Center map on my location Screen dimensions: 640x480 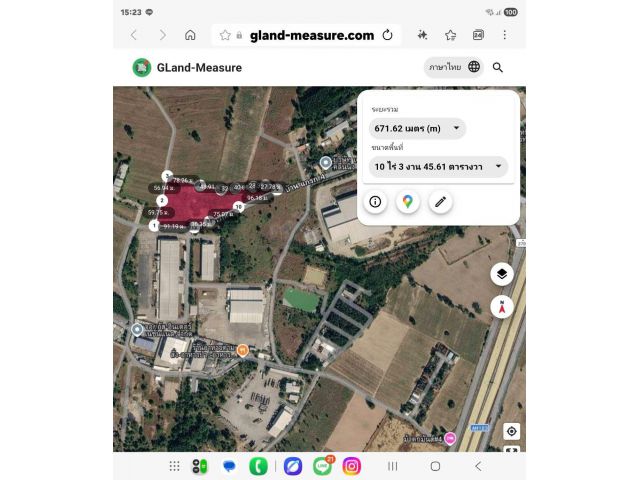point(511,431)
